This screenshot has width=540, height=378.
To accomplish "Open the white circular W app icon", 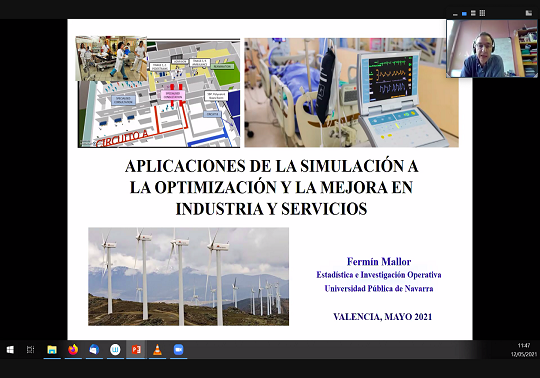I will [115, 350].
